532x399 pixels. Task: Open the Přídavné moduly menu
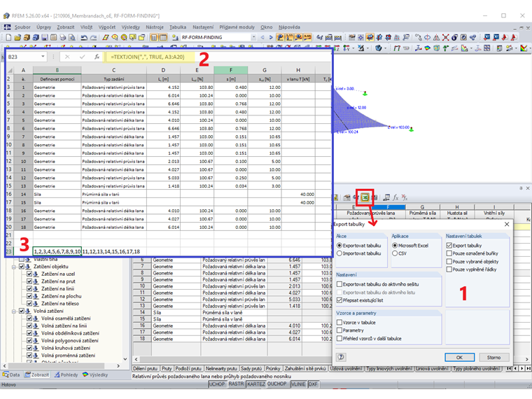tap(237, 27)
